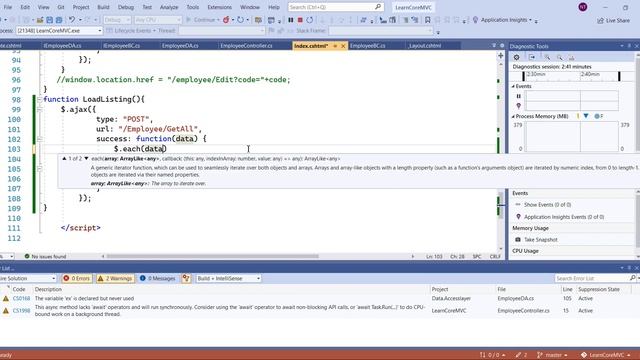Click the Live Share button
This screenshot has width=640, height=360.
coord(613,20)
